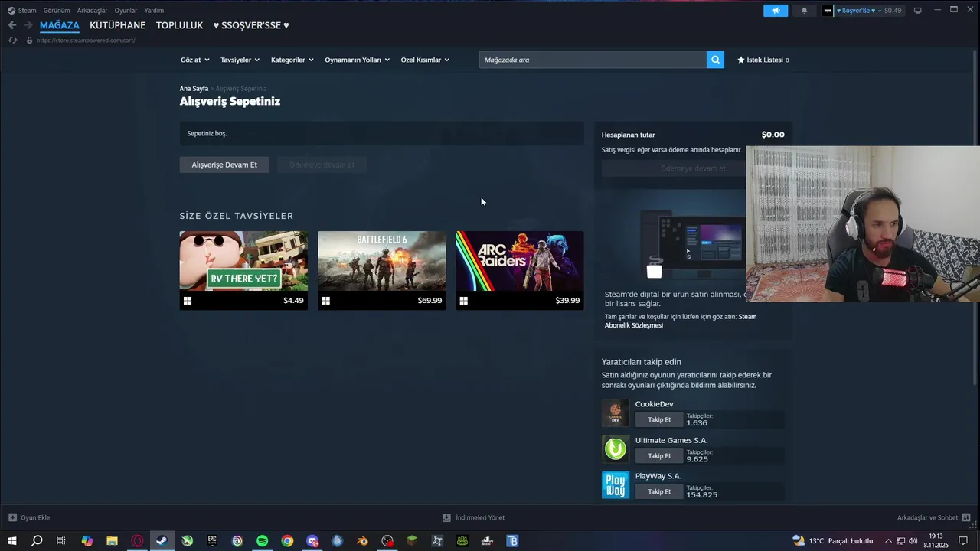Screen dimensions: 980x551
Task: Open Windows Start menu
Action: click(x=12, y=541)
